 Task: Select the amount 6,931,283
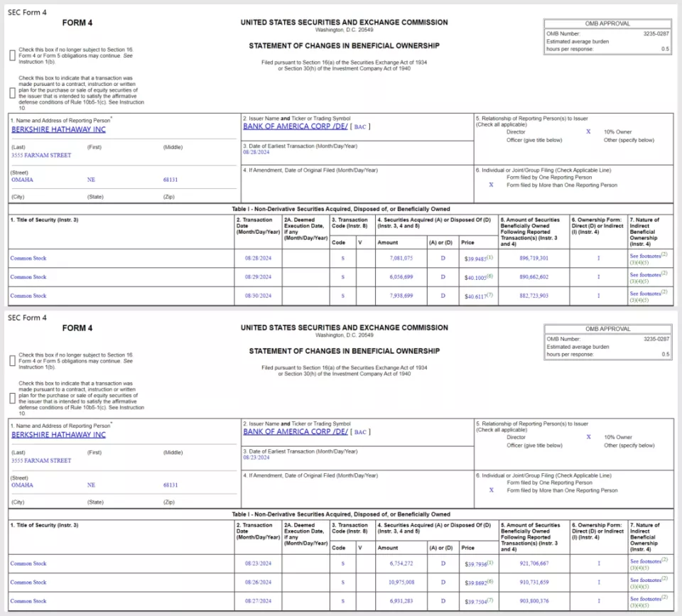[x=401, y=601]
